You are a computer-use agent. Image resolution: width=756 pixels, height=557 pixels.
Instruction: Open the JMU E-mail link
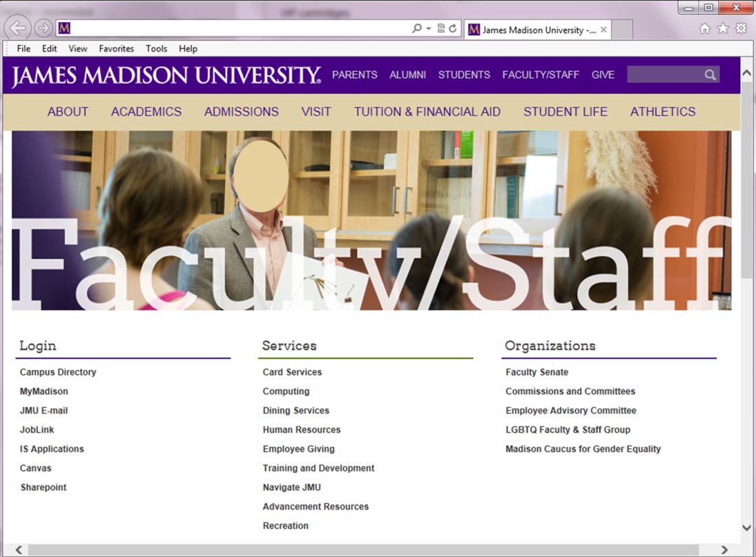(x=43, y=411)
